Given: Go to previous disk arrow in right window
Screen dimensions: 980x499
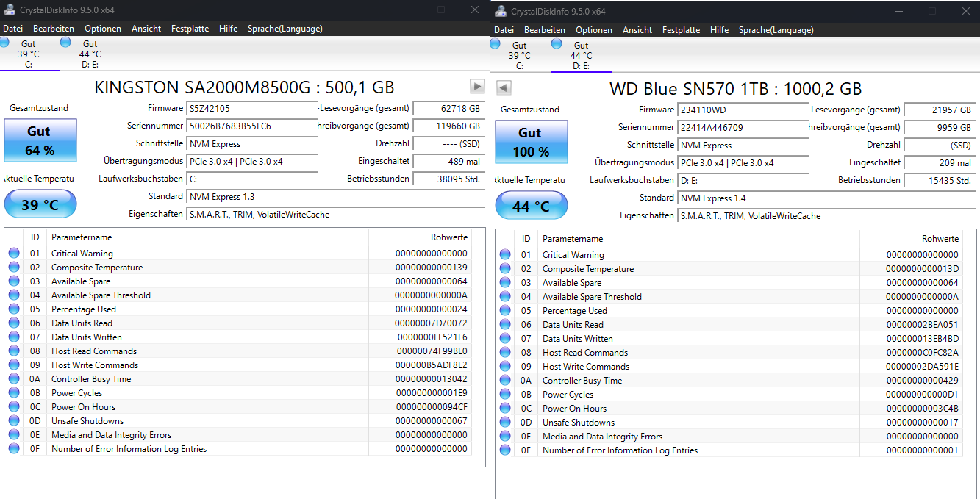Looking at the screenshot, I should (504, 88).
